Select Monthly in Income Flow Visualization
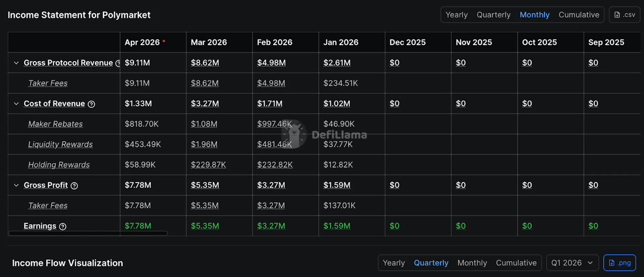The width and height of the screenshot is (644, 277). click(x=472, y=263)
